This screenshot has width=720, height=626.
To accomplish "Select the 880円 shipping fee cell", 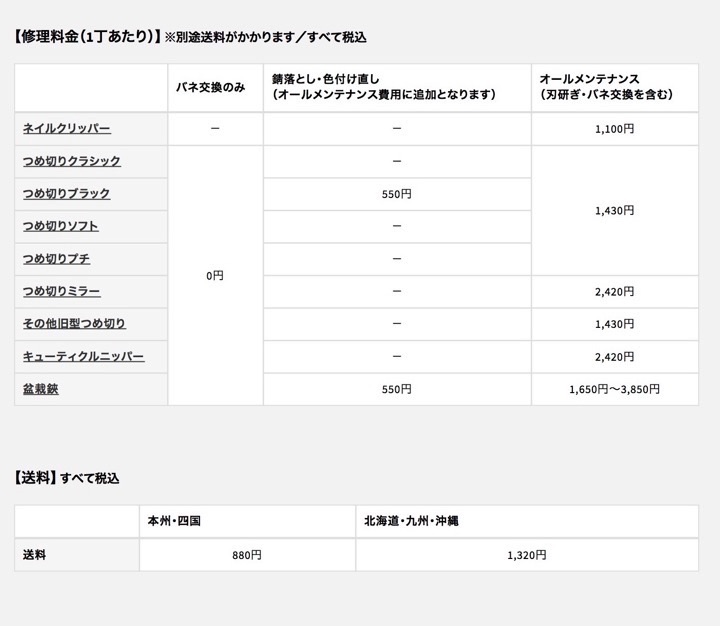I will pos(247,555).
